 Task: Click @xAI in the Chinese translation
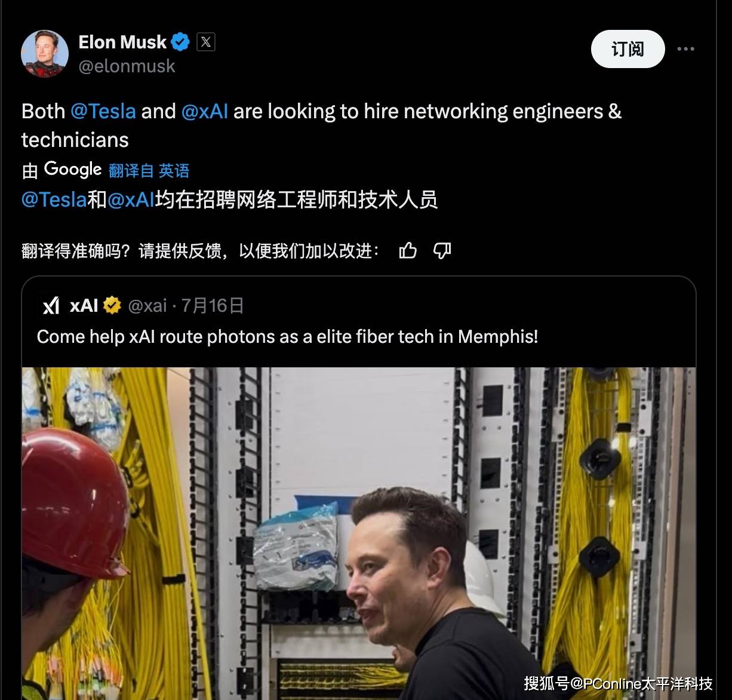[x=131, y=199]
